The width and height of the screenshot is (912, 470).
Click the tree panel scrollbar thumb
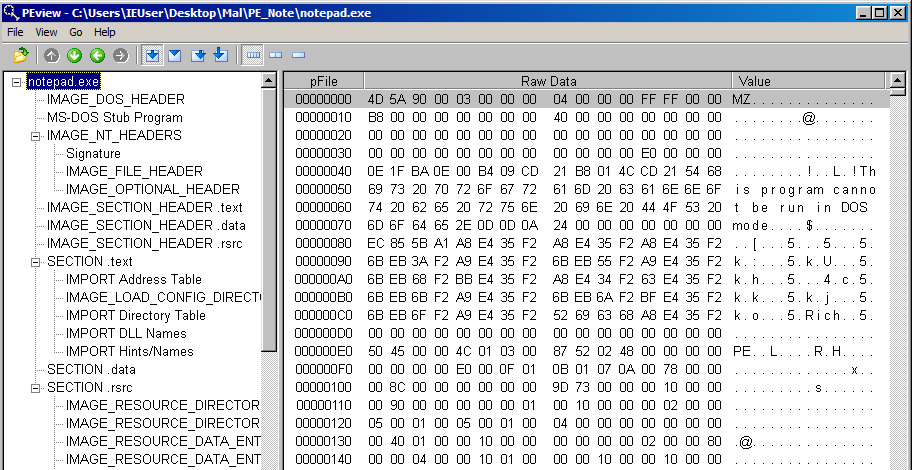(x=269, y=219)
